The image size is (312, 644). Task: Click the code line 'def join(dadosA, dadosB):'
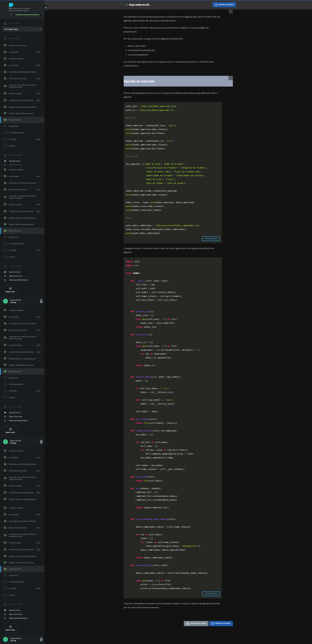tap(146, 488)
